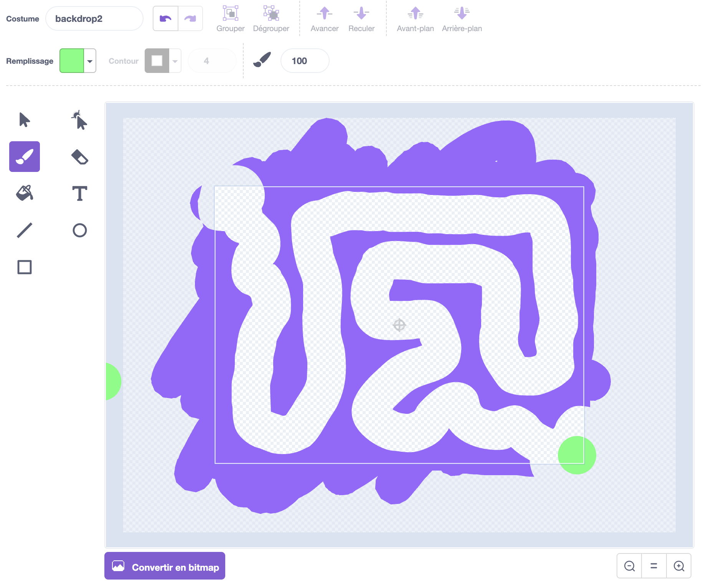This screenshot has height=588, width=706.
Task: Open the Contour color dropdown arrow
Action: pyautogui.click(x=175, y=61)
